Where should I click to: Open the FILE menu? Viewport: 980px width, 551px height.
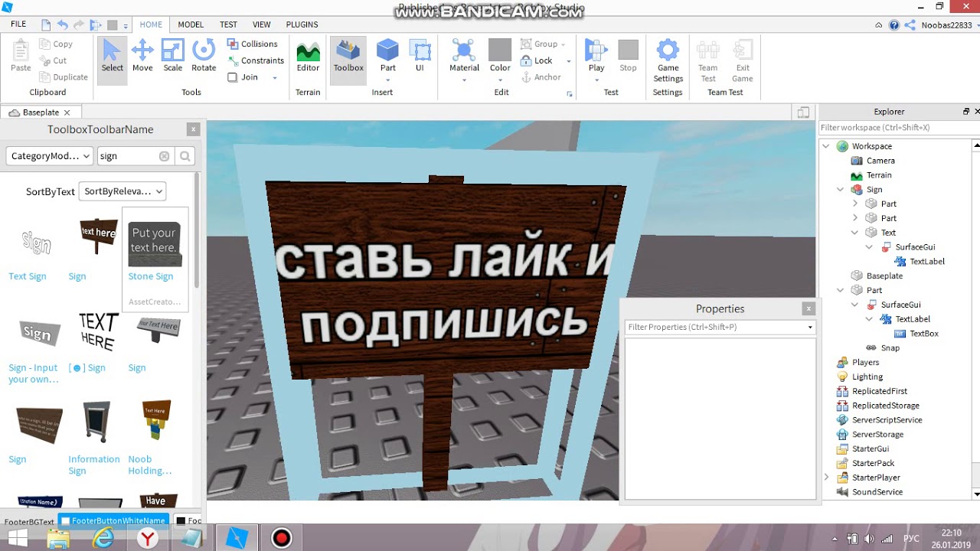point(18,24)
